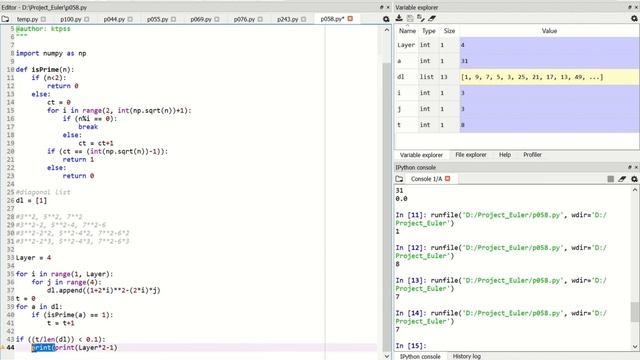Sort variables by Value column header

[549, 31]
